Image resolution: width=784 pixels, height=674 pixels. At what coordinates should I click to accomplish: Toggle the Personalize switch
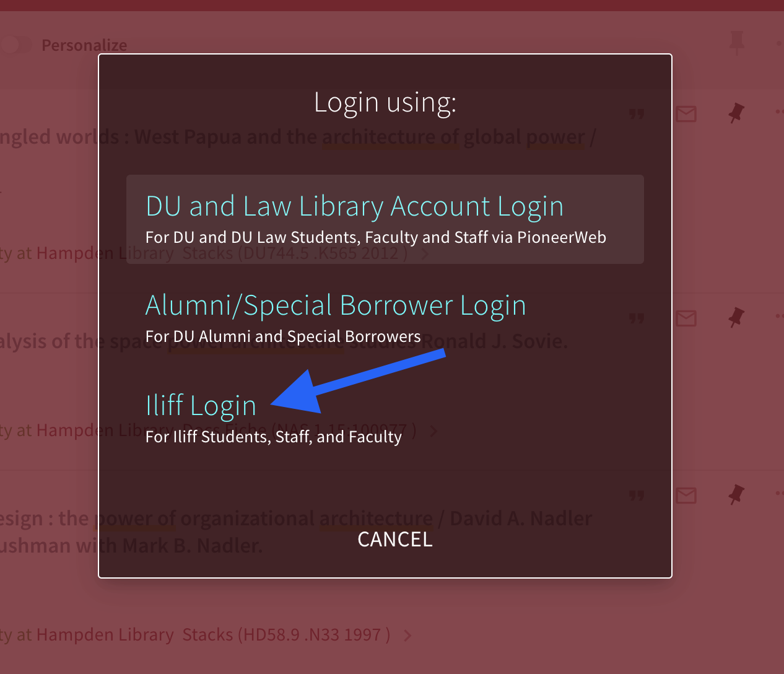click(x=15, y=45)
